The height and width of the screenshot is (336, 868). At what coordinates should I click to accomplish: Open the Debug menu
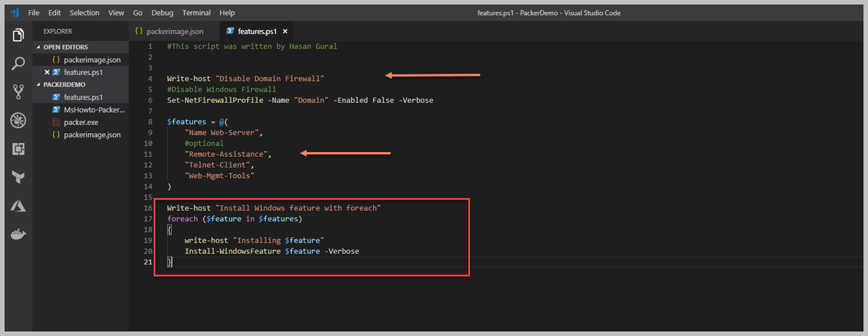click(162, 13)
